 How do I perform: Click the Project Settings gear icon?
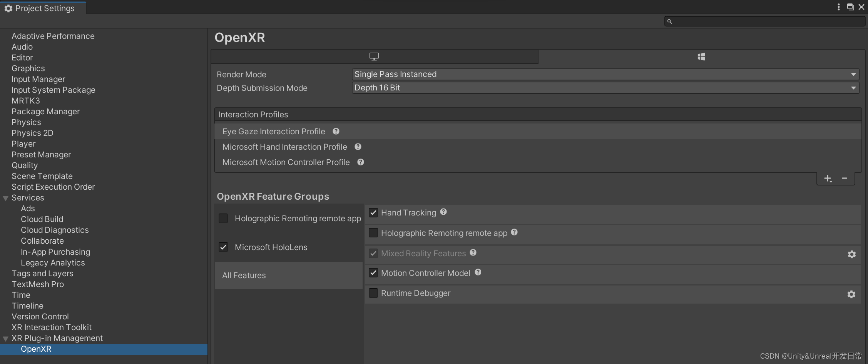coord(8,8)
